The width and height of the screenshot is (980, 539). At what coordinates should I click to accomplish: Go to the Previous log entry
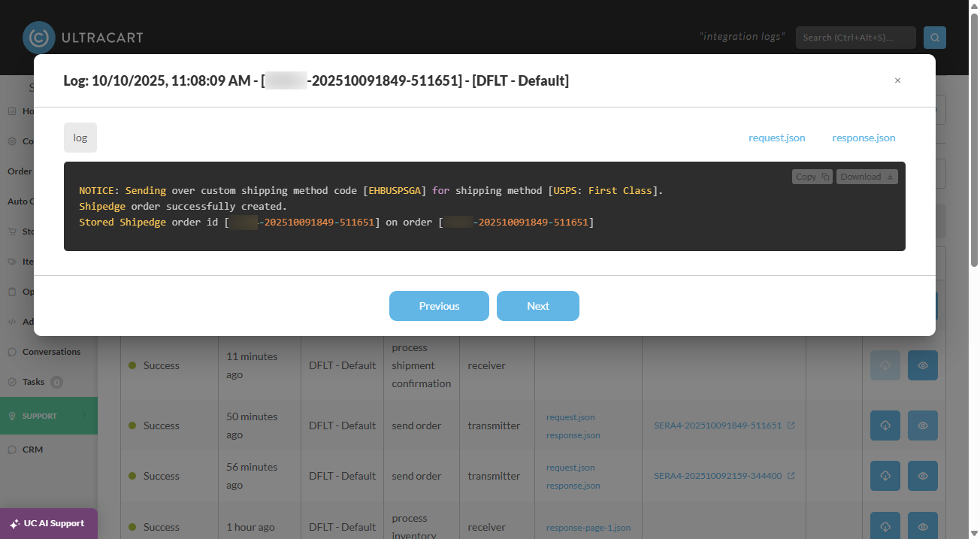[x=439, y=306]
